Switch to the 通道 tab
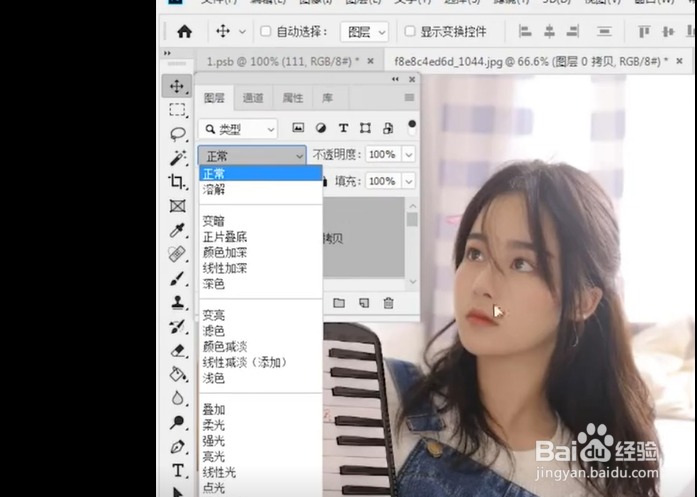Image resolution: width=697 pixels, height=497 pixels. tap(253, 98)
